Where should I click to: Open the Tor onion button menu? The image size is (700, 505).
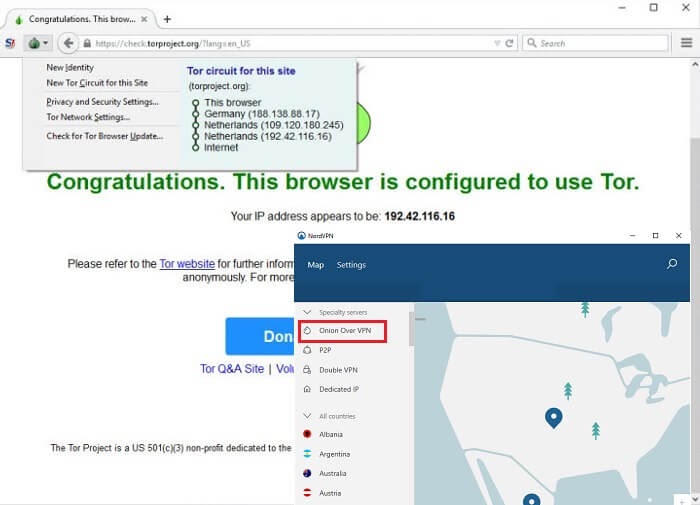coord(38,43)
